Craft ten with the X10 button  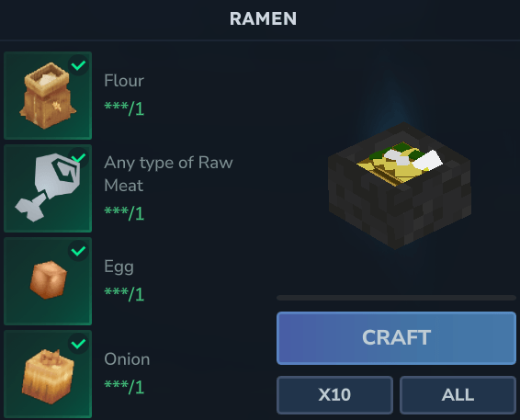point(334,395)
